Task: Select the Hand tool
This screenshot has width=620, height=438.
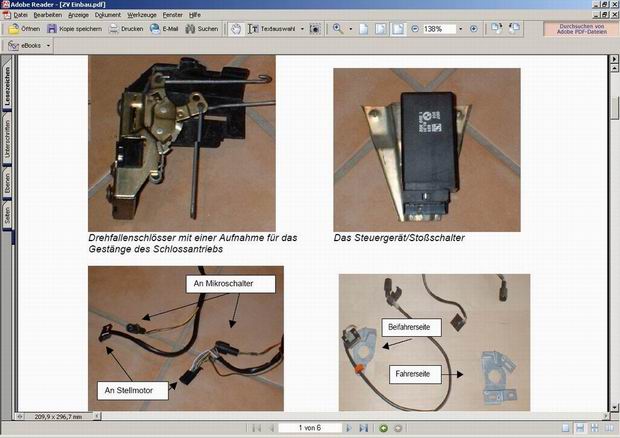Action: pyautogui.click(x=236, y=29)
